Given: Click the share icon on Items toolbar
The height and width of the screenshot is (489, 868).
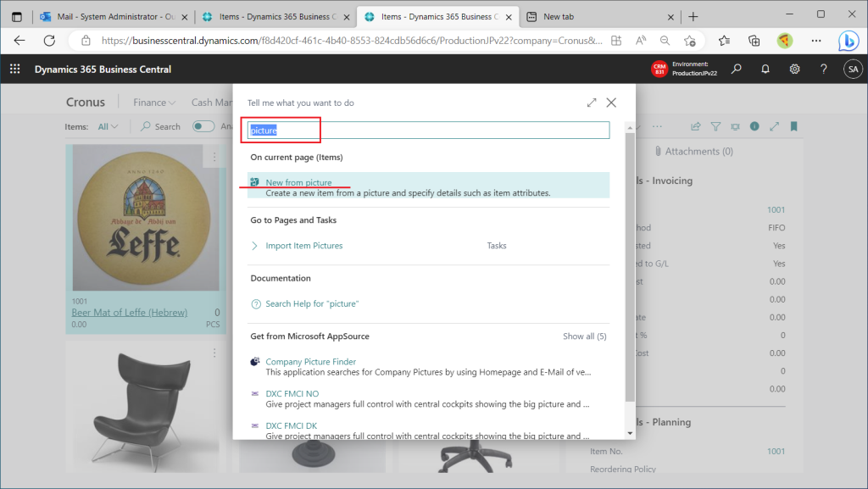Looking at the screenshot, I should click(x=696, y=126).
